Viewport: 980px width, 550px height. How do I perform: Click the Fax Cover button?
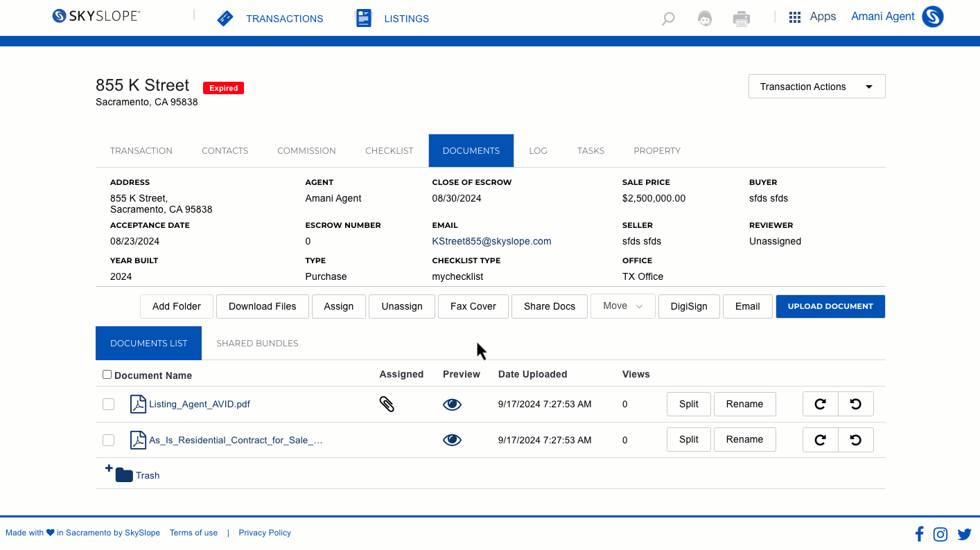[x=473, y=306]
